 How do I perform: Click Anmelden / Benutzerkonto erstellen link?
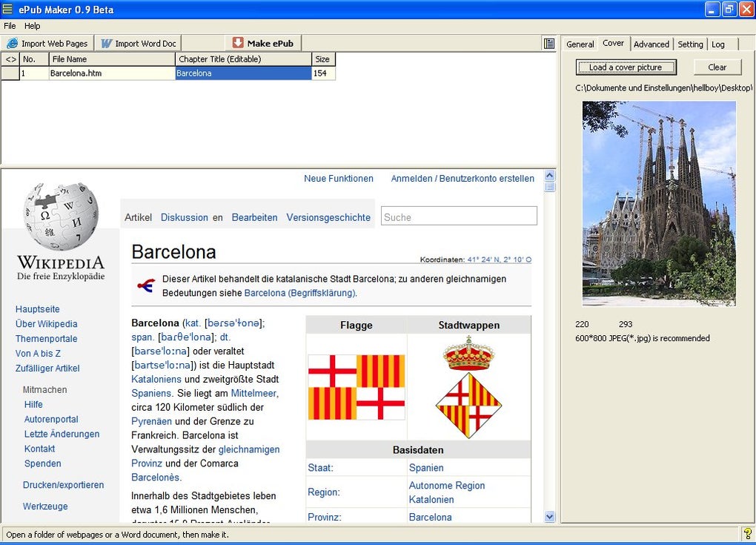tap(462, 179)
